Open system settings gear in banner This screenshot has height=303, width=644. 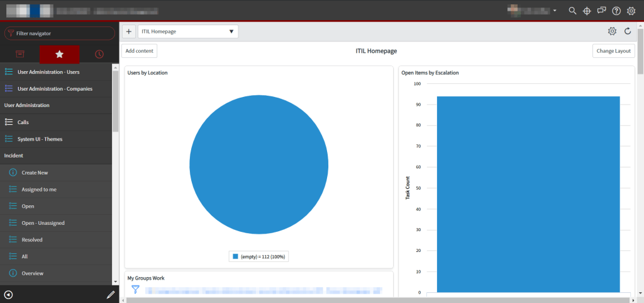(x=631, y=11)
